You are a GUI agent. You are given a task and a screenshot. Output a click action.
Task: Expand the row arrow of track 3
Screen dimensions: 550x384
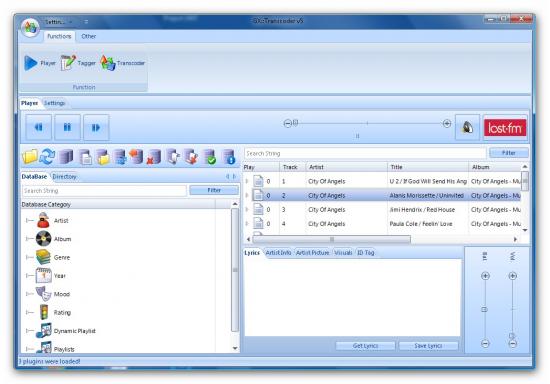247,209
